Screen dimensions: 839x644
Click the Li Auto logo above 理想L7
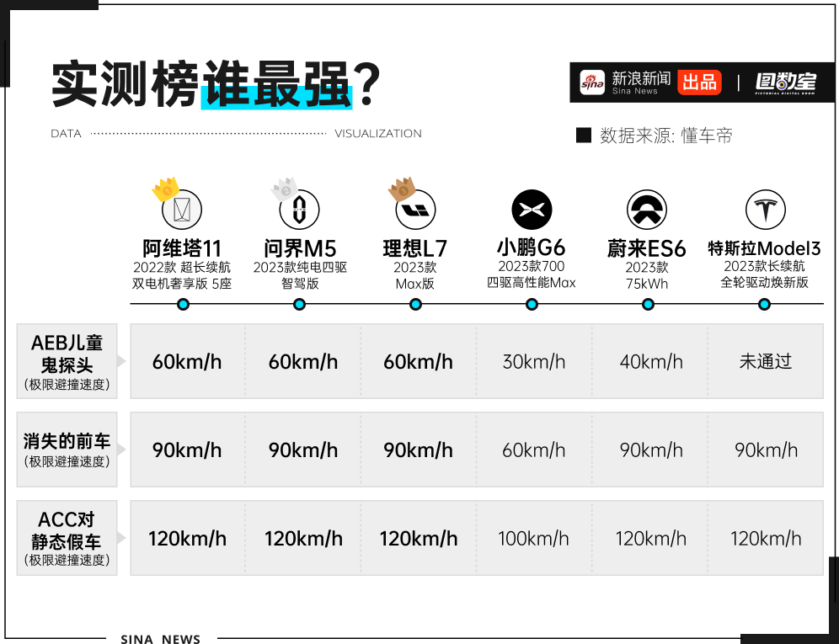(x=415, y=209)
